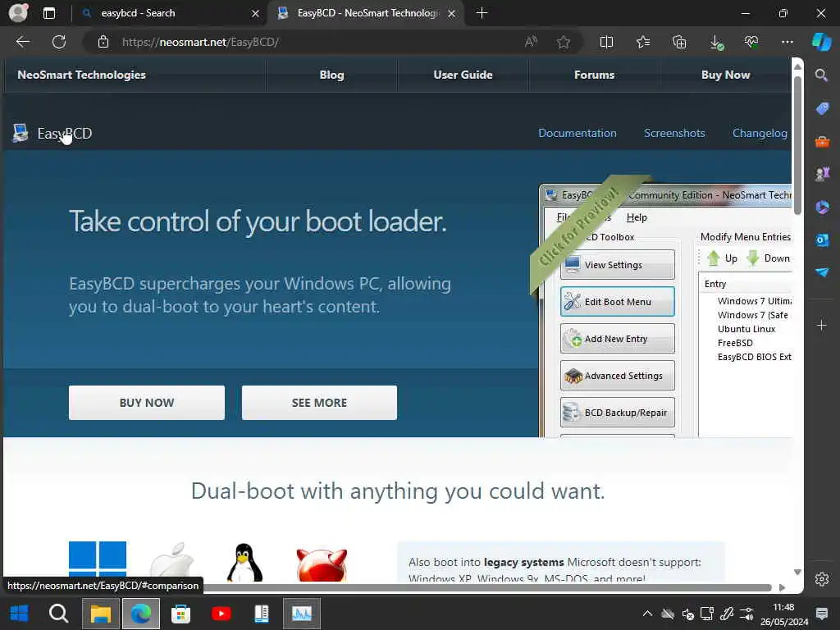Close the easybcd - Search tab

256,13
